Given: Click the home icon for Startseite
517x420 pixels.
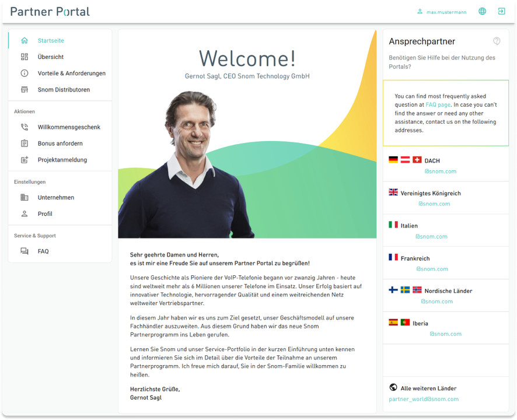Looking at the screenshot, I should coord(25,41).
